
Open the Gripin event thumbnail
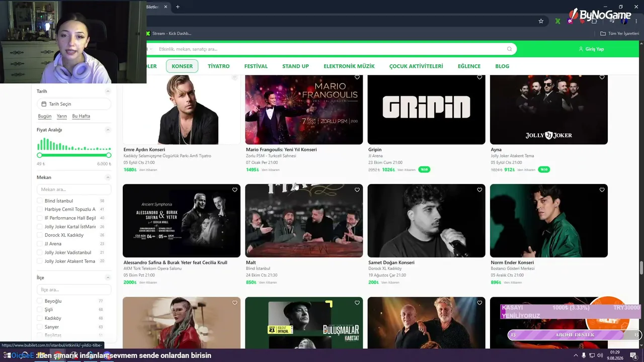click(427, 109)
